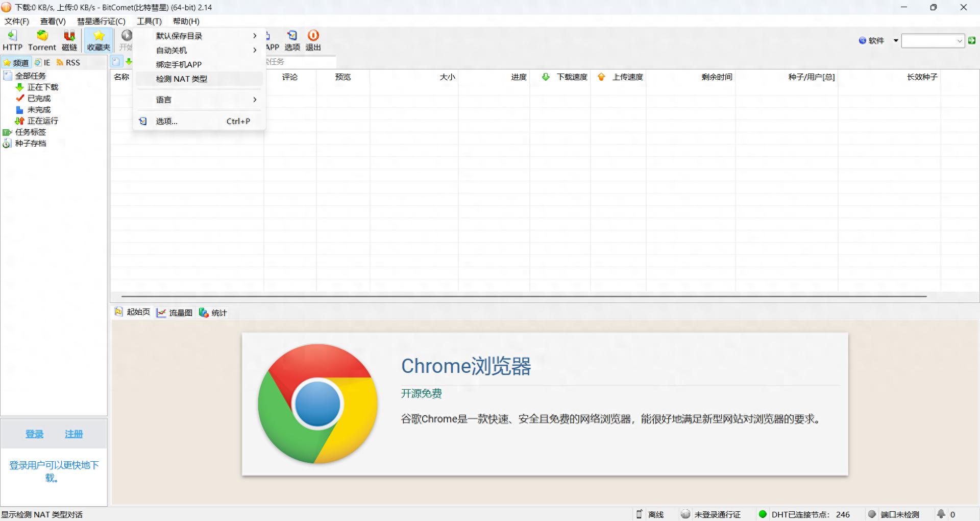Click the green go button beside search box
The image size is (980, 521).
pos(972,41)
